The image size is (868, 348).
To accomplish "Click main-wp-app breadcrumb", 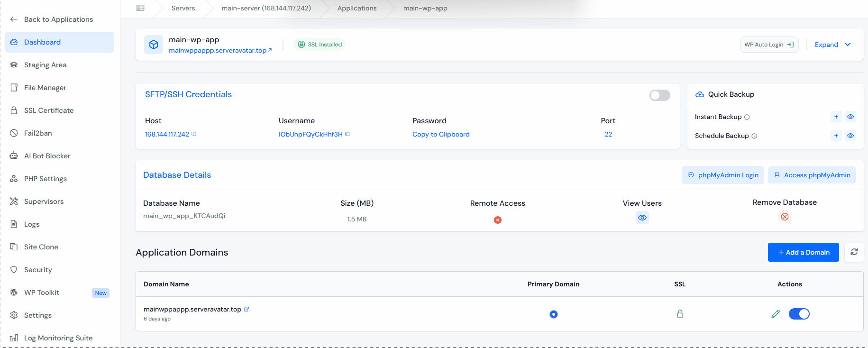I will coord(425,8).
